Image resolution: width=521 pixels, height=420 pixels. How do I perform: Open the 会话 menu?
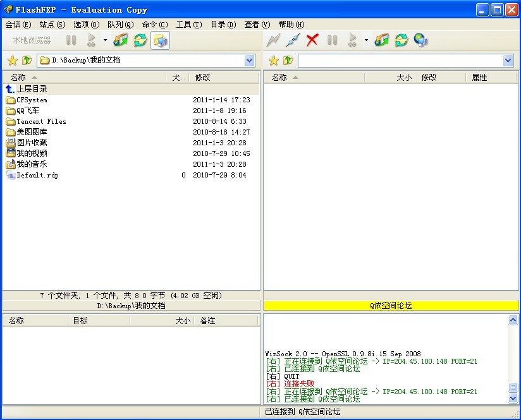pyautogui.click(x=18, y=25)
